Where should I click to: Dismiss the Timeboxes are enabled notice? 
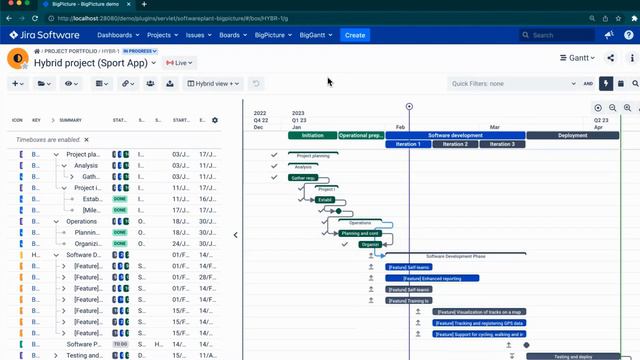(87, 140)
